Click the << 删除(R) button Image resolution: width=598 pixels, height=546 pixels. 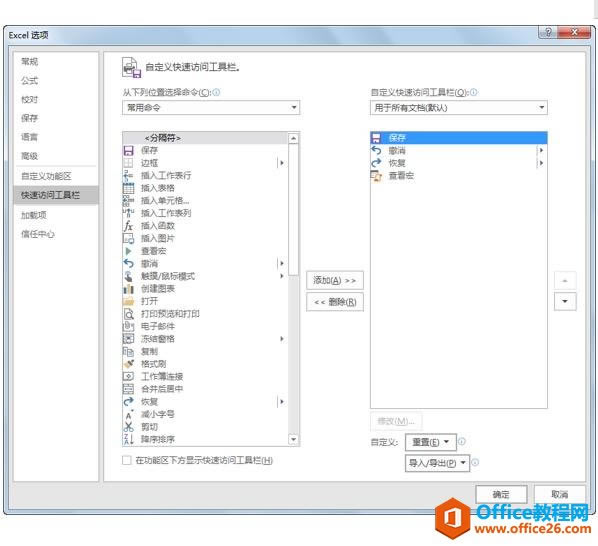point(335,302)
